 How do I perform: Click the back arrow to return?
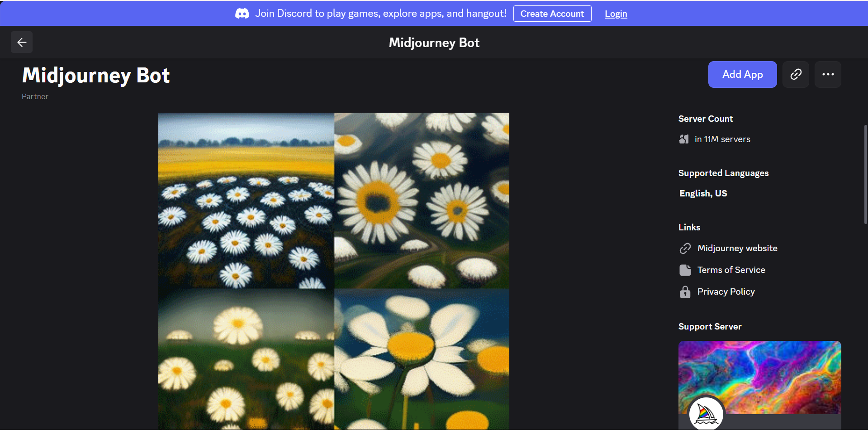pyautogui.click(x=21, y=42)
